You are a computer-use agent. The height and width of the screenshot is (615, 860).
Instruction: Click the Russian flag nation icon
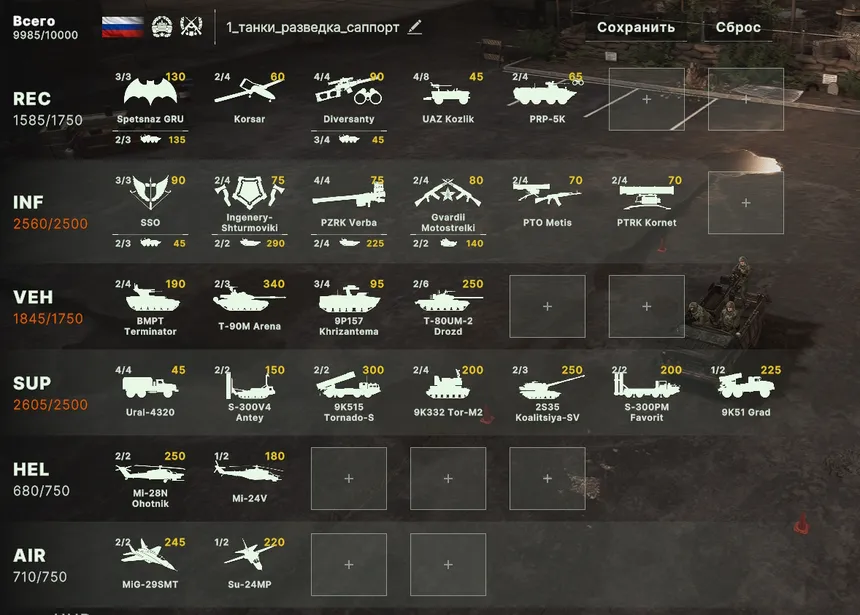click(x=123, y=27)
